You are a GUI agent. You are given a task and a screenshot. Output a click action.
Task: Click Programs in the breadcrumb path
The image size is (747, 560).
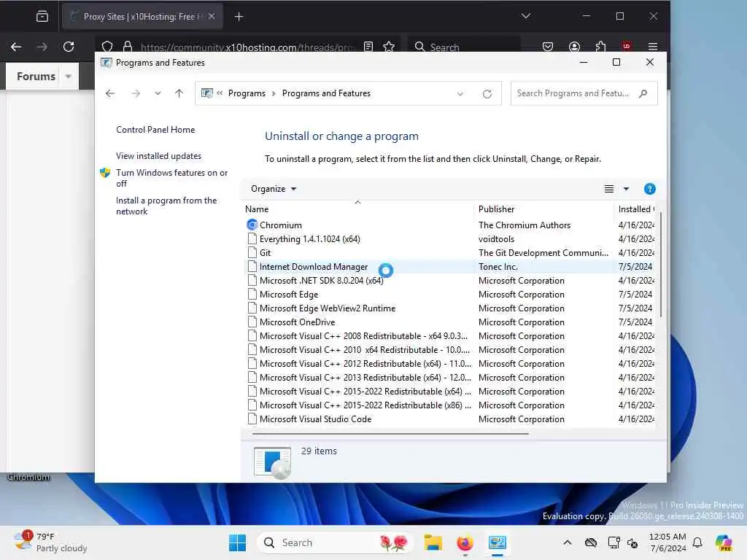[x=247, y=93]
